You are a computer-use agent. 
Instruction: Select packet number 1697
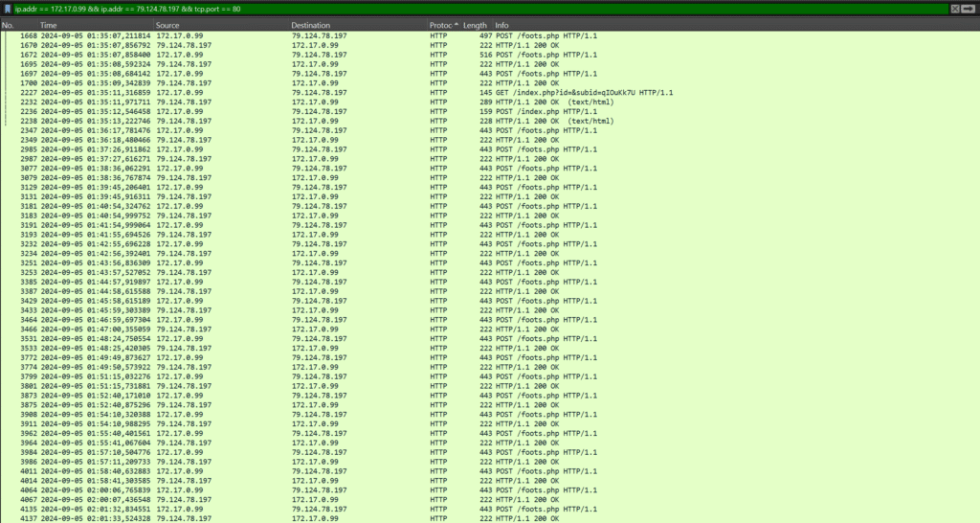490,74
